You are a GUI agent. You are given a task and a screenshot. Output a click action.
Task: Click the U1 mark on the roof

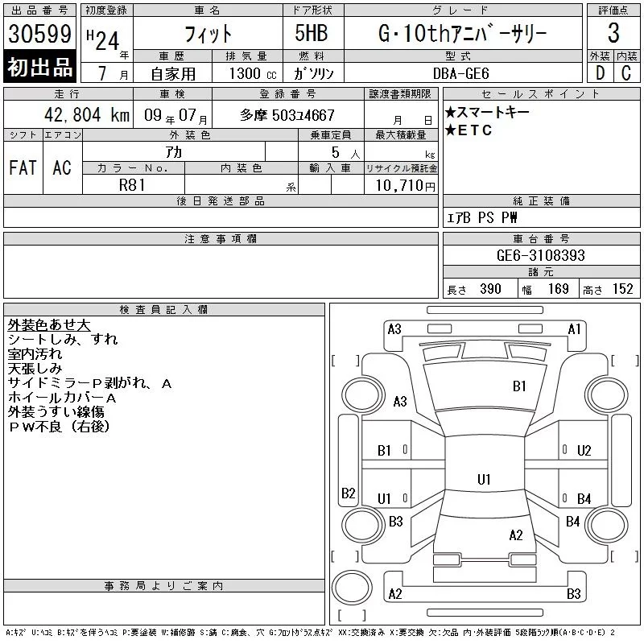[484, 479]
